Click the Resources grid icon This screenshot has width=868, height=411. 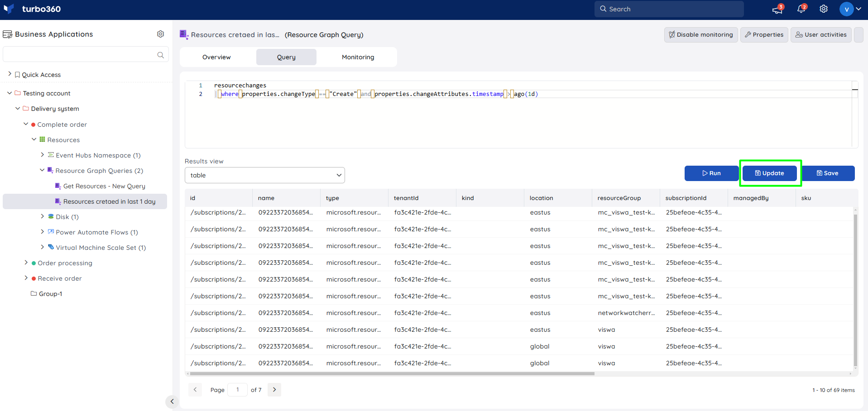coord(42,139)
